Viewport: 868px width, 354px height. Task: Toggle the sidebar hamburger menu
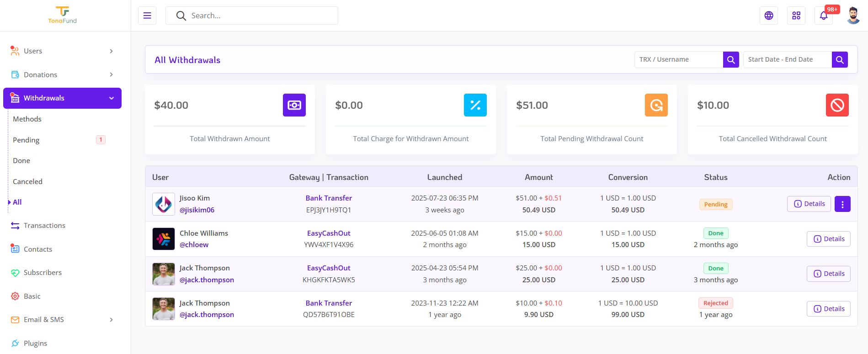tap(147, 16)
